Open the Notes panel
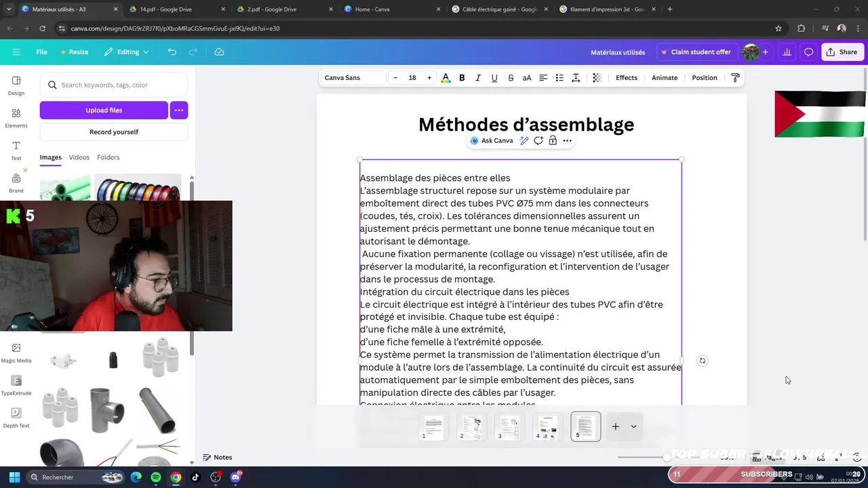868x488 pixels. (217, 457)
